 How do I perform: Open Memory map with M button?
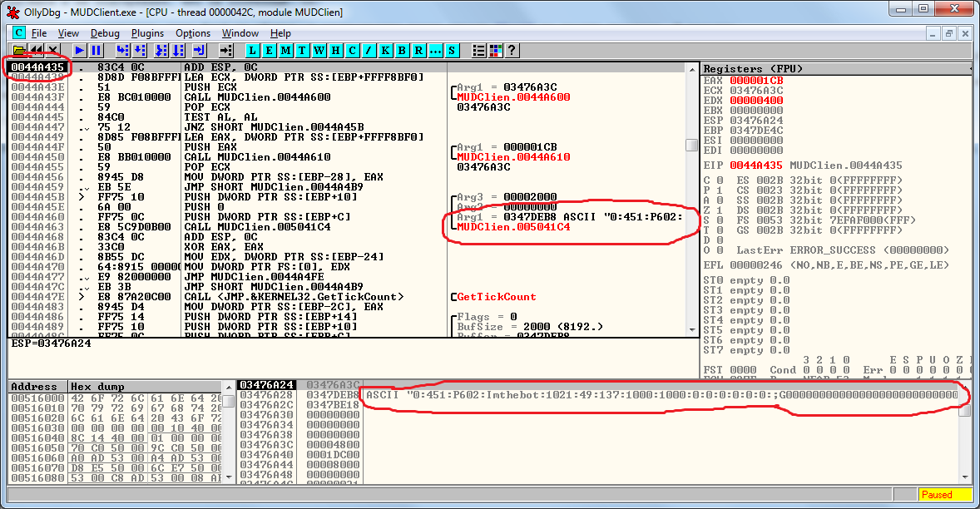coord(285,51)
